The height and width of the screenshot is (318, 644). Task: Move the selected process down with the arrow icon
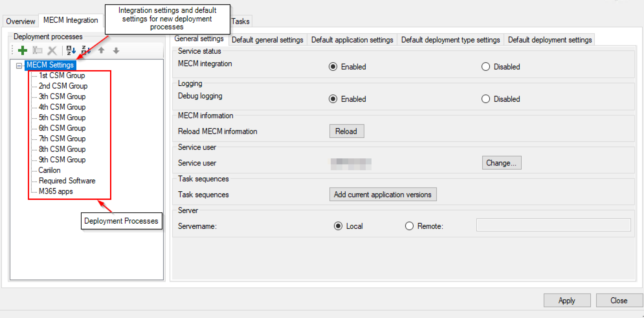[116, 50]
